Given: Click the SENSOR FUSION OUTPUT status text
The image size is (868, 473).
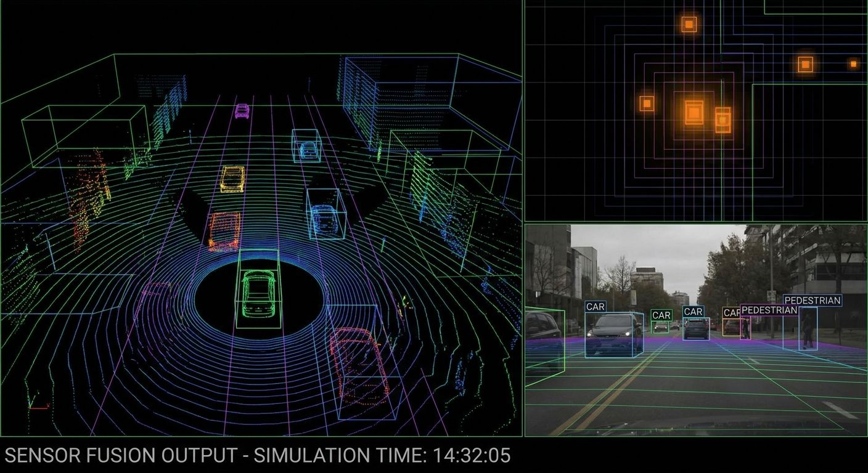Looking at the screenshot, I should coord(120,456).
